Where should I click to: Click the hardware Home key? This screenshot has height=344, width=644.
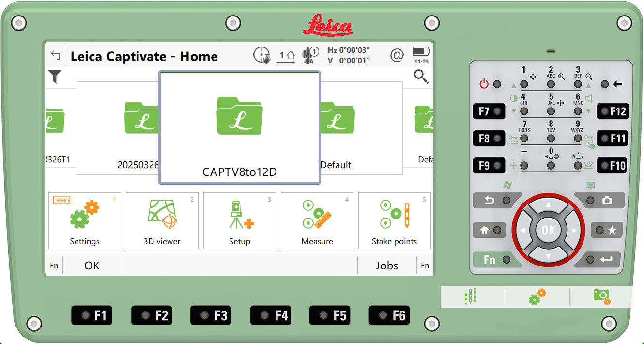point(490,231)
